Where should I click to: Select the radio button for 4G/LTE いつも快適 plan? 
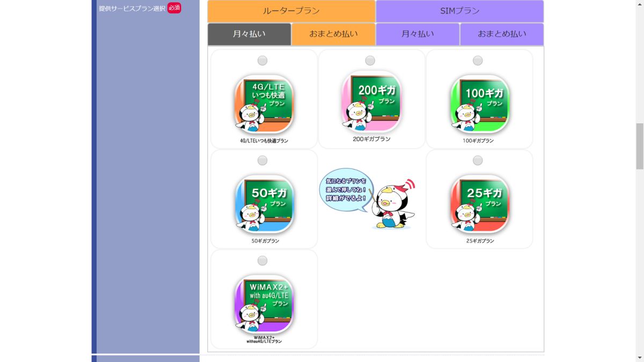click(262, 61)
